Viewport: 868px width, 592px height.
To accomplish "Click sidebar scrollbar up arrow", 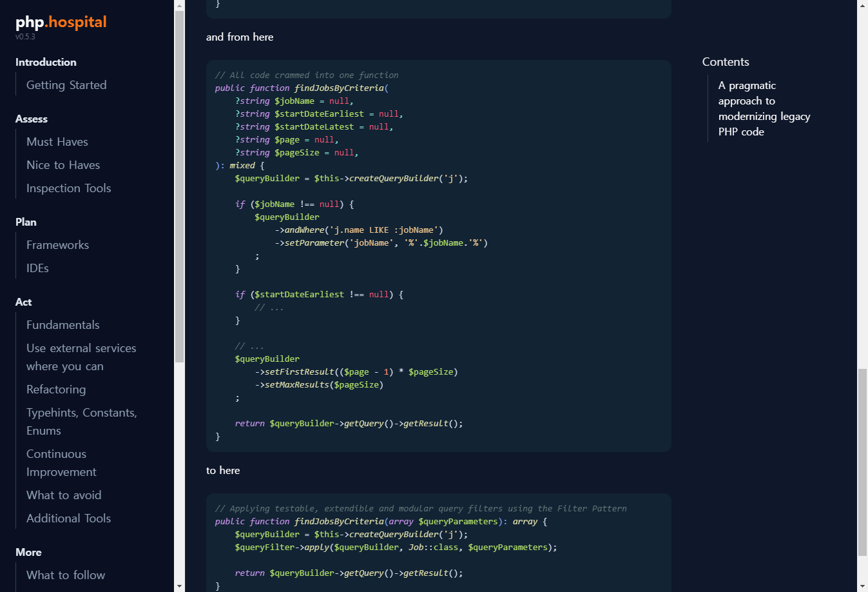I will point(179,5).
